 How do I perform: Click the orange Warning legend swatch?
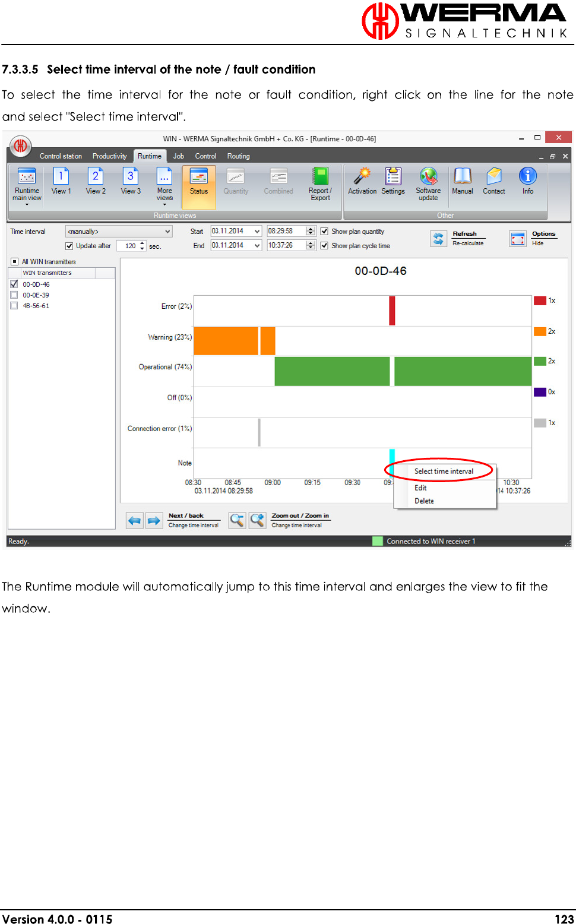pyautogui.click(x=540, y=331)
